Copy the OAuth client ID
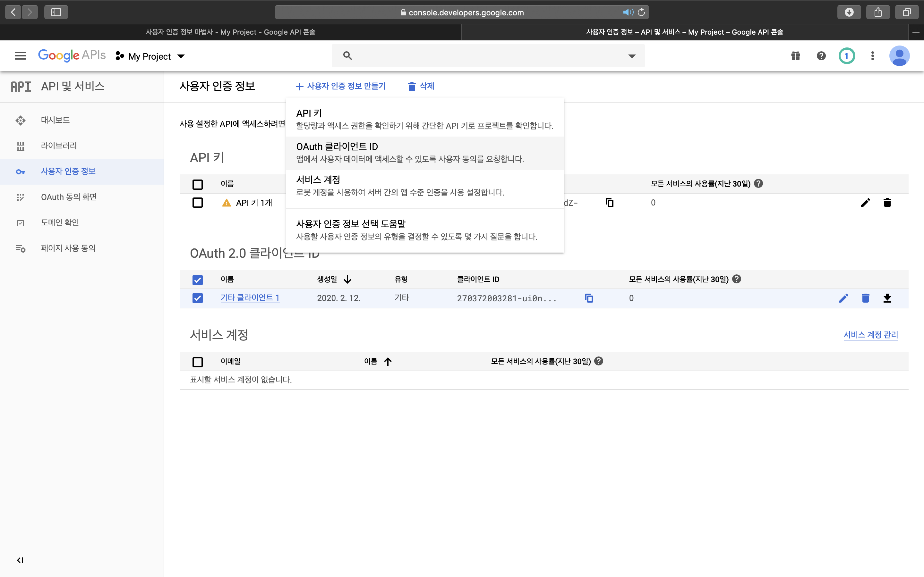This screenshot has width=924, height=577. coord(589,298)
